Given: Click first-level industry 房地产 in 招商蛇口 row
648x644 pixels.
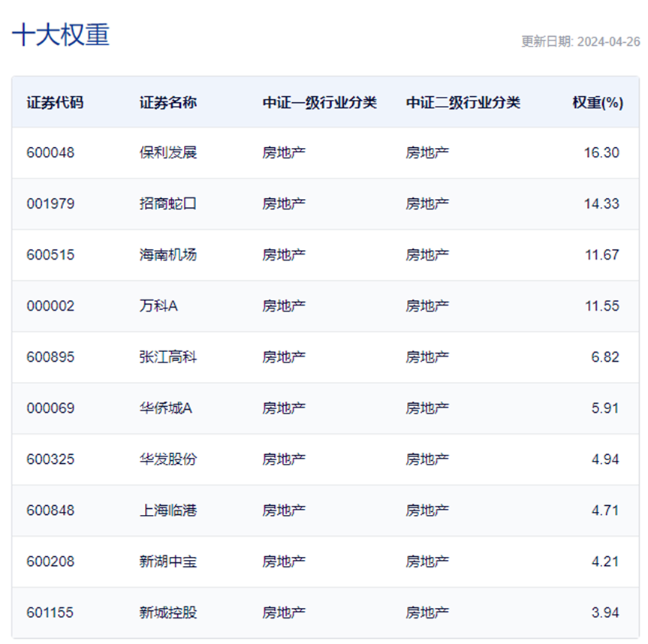Looking at the screenshot, I should point(284,203).
